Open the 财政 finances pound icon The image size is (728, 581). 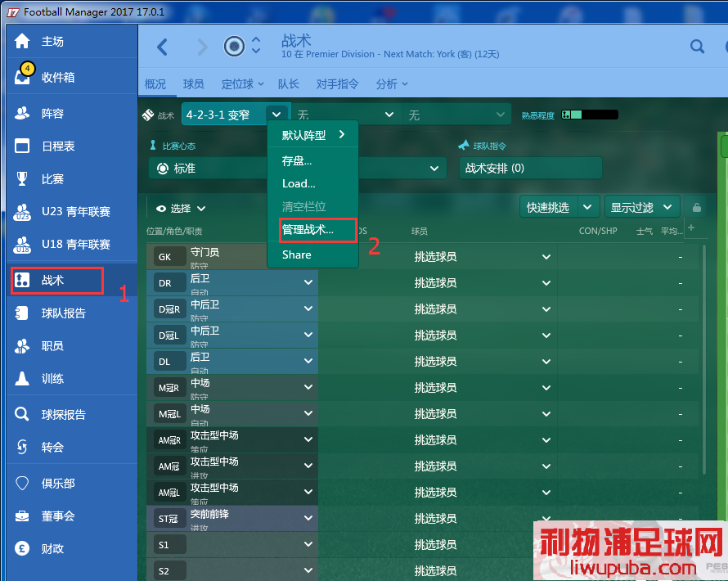pyautogui.click(x=22, y=548)
